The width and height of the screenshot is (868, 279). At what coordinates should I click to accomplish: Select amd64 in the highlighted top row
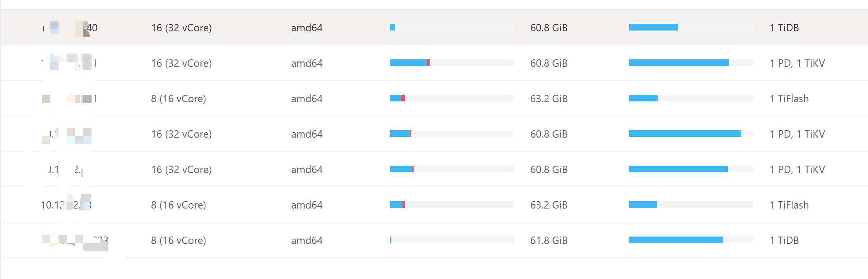click(307, 28)
